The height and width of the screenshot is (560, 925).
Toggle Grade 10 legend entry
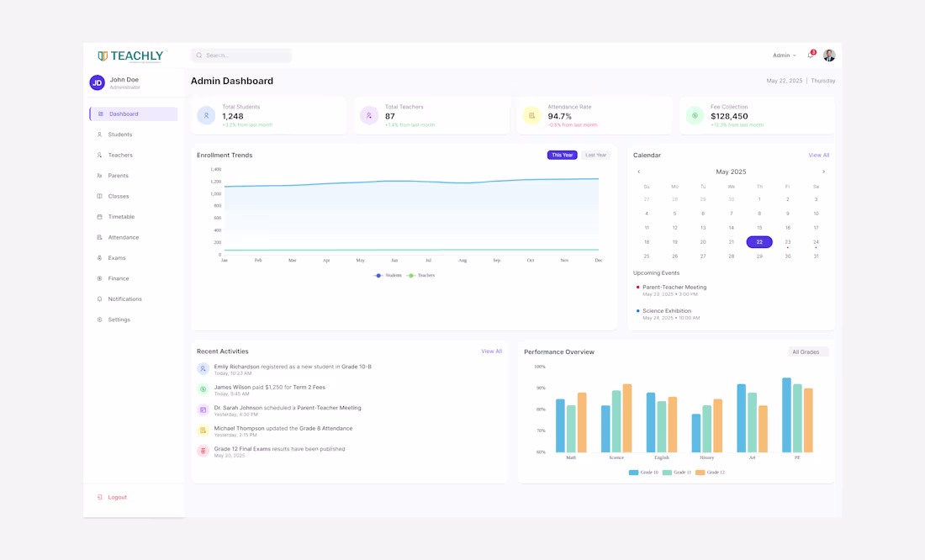643,473
